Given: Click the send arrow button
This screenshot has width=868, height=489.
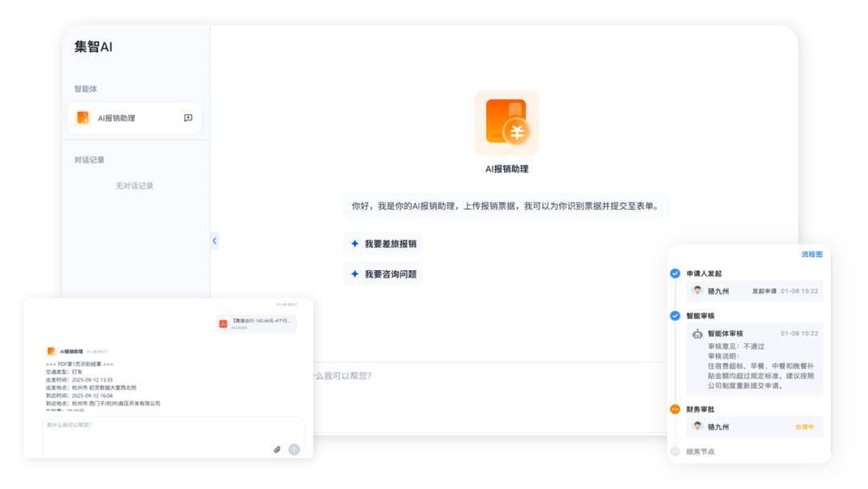Looking at the screenshot, I should pyautogui.click(x=294, y=450).
